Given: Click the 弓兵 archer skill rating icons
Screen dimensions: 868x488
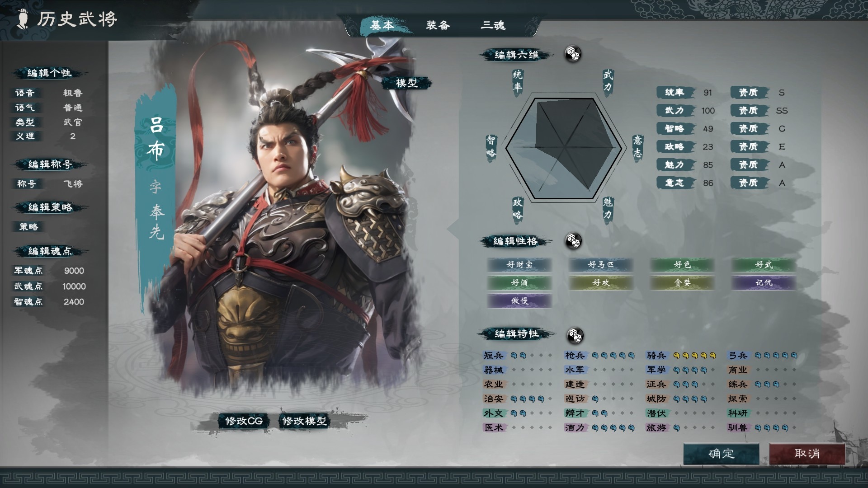Looking at the screenshot, I should pos(776,356).
